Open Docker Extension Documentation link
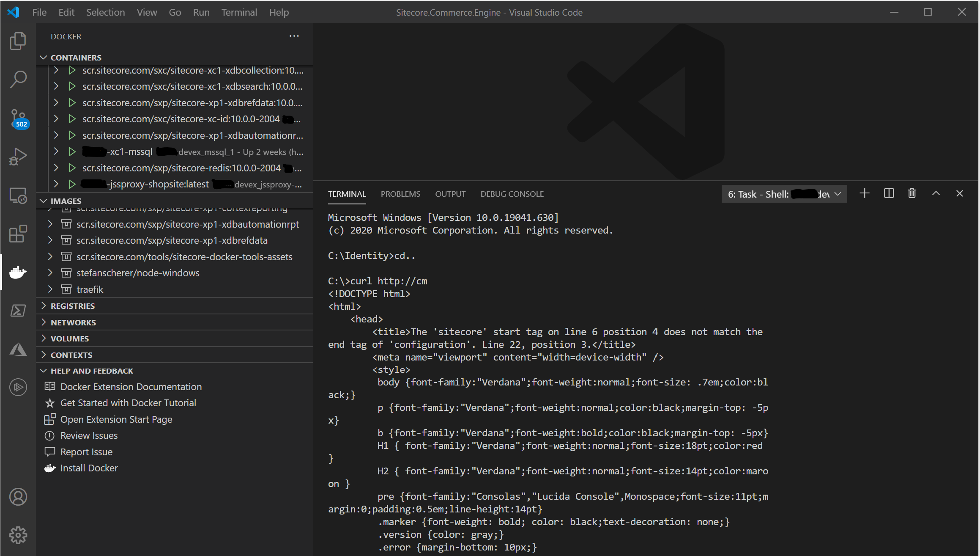 point(131,387)
